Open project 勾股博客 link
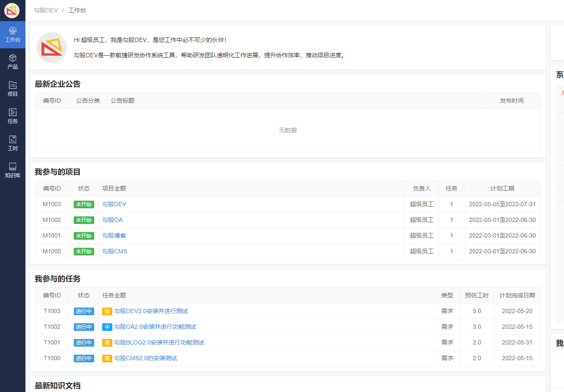 tap(114, 235)
